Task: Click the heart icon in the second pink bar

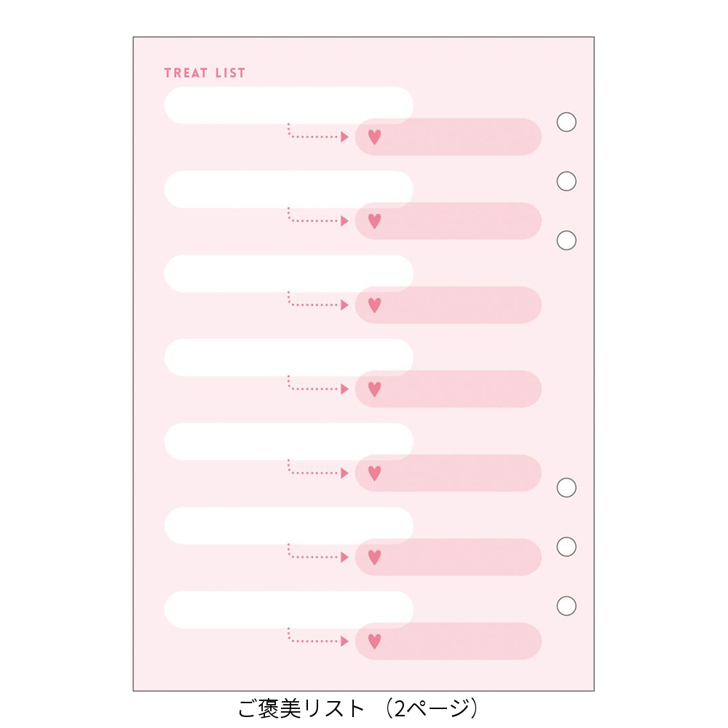Action: click(374, 221)
